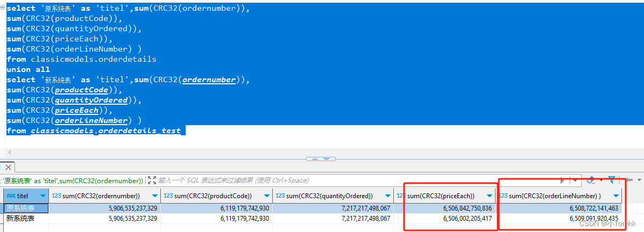
Task: Collapse editor using splitter up arrow
Action: coord(315,159)
